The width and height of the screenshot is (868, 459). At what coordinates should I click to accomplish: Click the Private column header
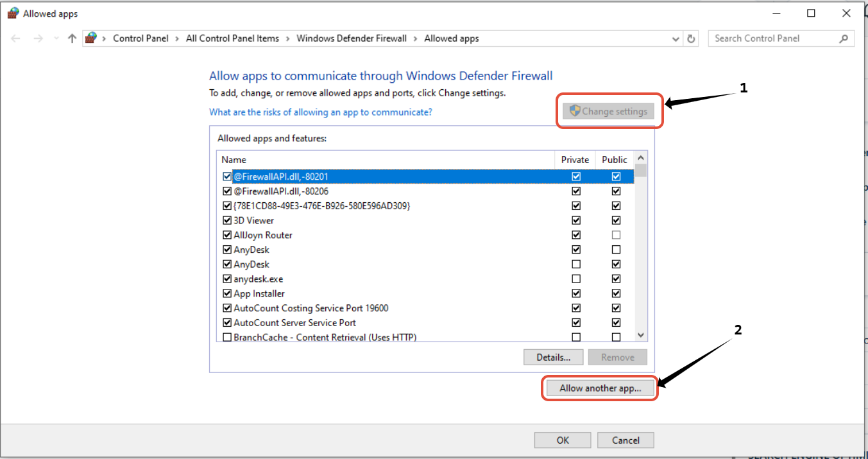[x=575, y=160]
